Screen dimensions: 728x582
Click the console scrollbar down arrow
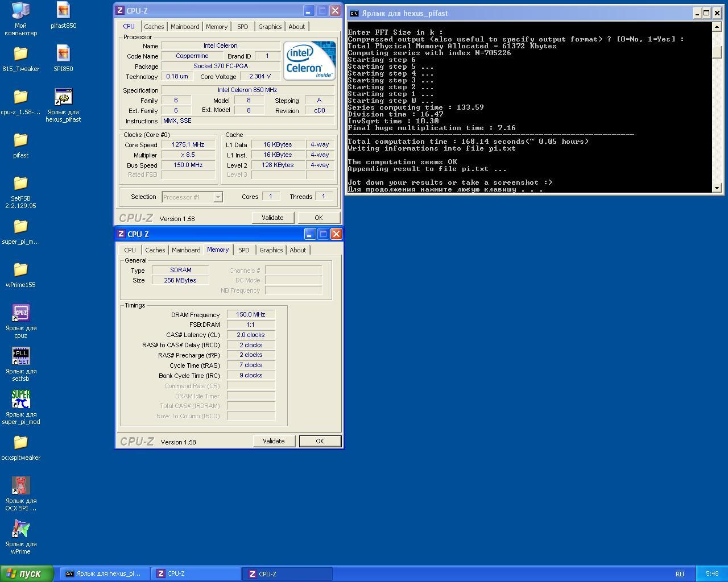tap(717, 188)
